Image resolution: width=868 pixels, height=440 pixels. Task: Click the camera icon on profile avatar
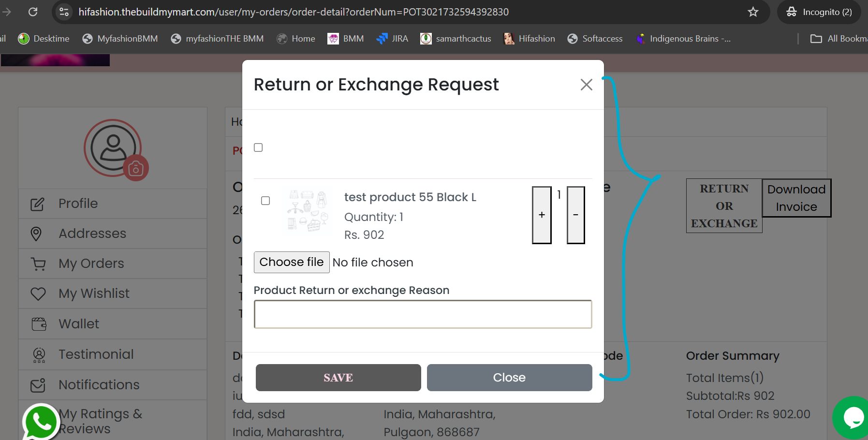136,169
